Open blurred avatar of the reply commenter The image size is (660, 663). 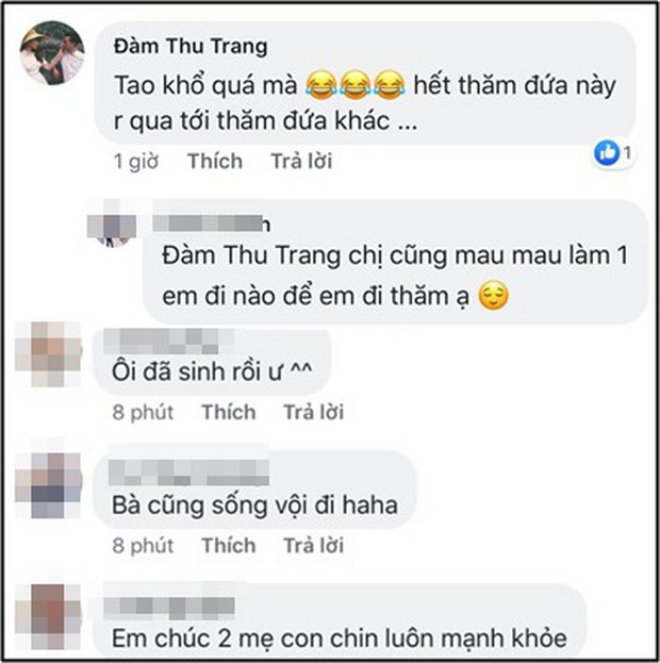[112, 224]
